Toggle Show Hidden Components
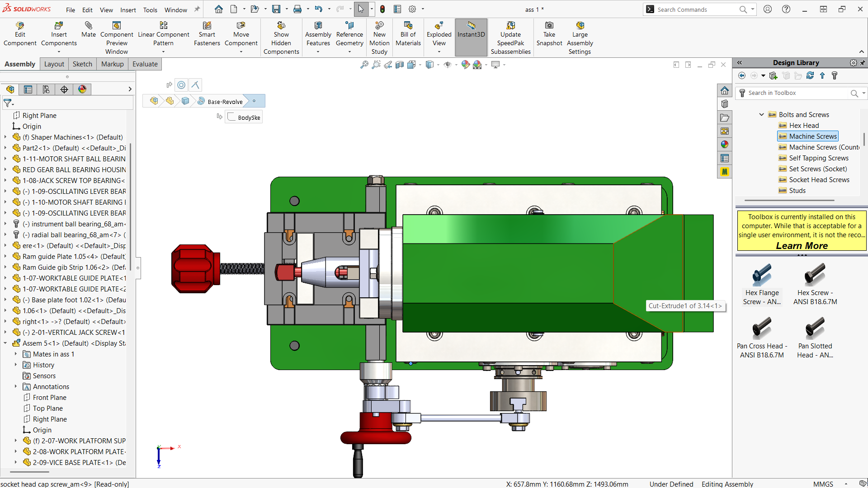Screen dimensions: 868x488 (281, 38)
